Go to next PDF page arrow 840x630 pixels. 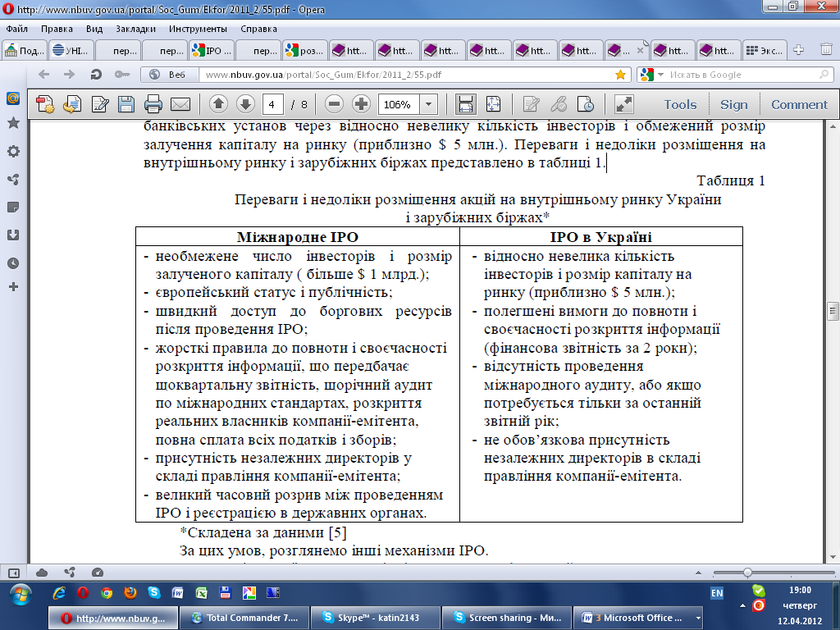[x=245, y=104]
